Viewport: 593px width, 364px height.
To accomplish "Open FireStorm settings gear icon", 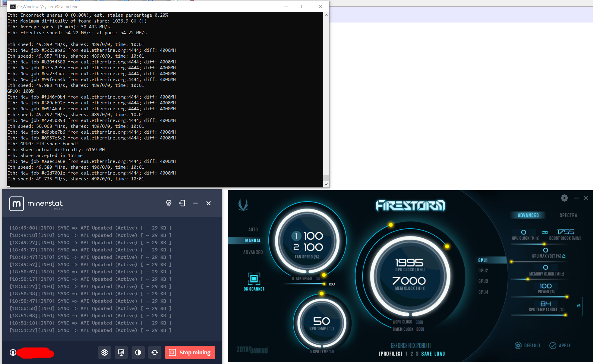I will [564, 198].
